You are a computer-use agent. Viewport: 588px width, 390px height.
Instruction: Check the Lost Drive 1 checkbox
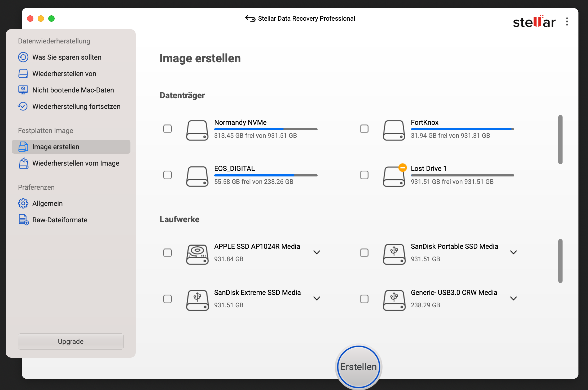(x=364, y=175)
